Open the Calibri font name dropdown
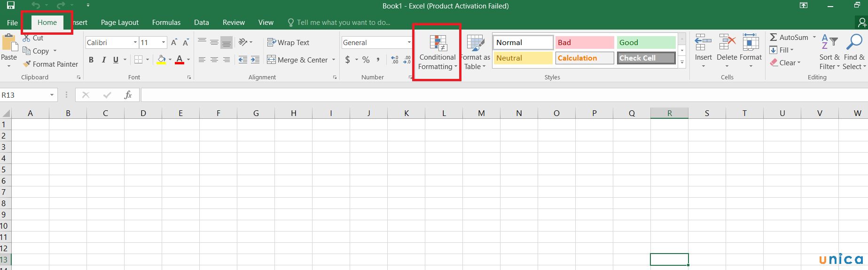The width and height of the screenshot is (868, 270). pyautogui.click(x=135, y=42)
